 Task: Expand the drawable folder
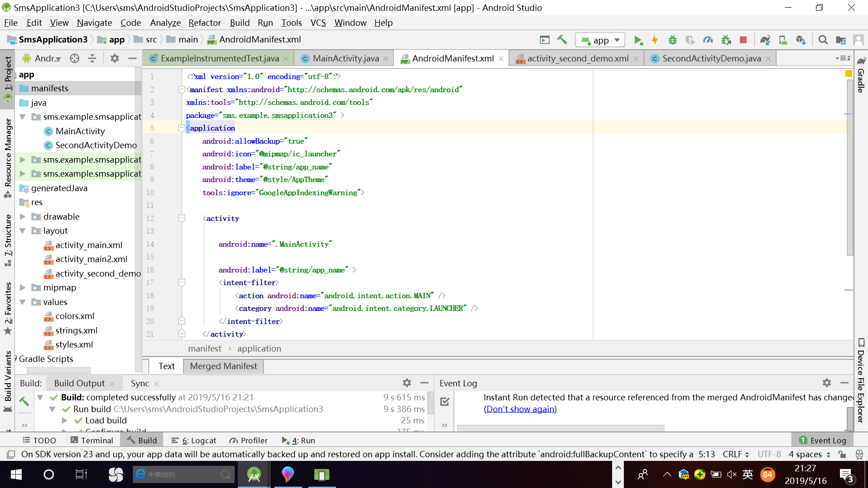pyautogui.click(x=22, y=216)
